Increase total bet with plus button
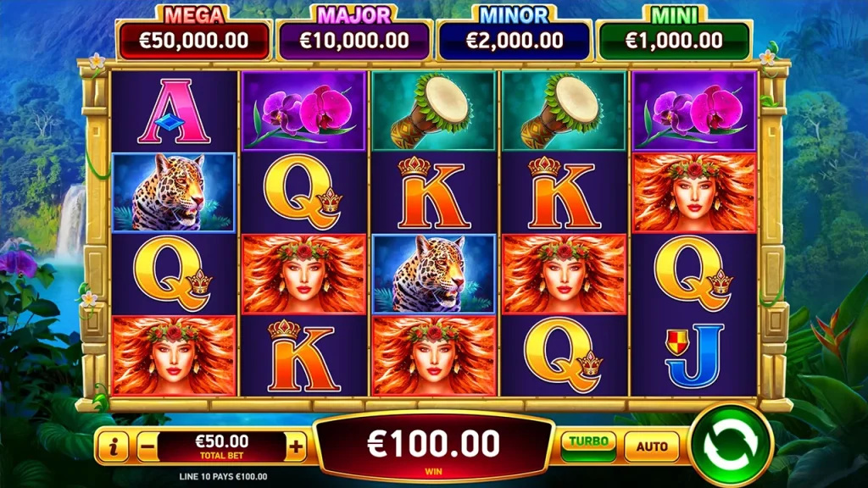The height and width of the screenshot is (488, 868). [296, 446]
